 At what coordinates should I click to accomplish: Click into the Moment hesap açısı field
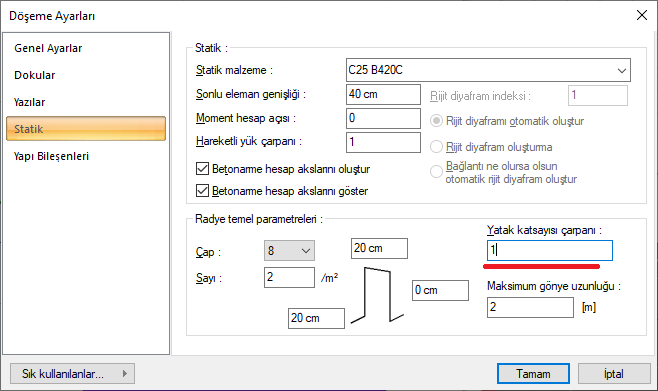click(383, 118)
